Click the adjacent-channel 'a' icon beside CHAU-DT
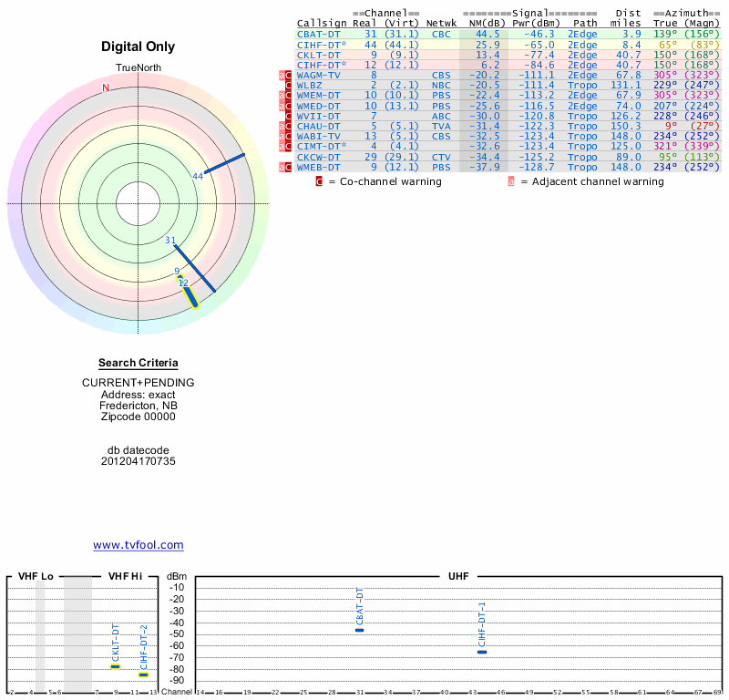This screenshot has height=700, width=729. tap(282, 126)
